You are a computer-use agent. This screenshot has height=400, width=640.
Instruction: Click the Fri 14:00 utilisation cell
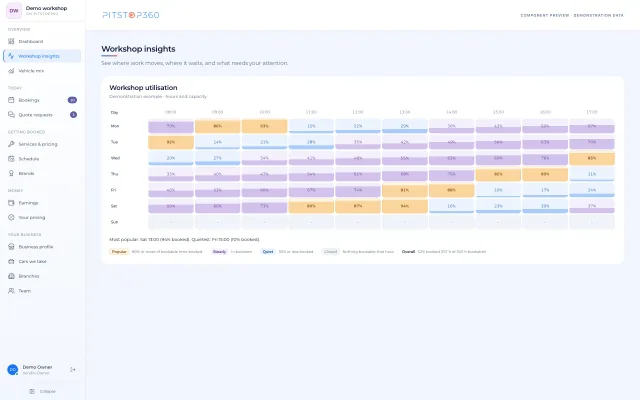(451, 190)
